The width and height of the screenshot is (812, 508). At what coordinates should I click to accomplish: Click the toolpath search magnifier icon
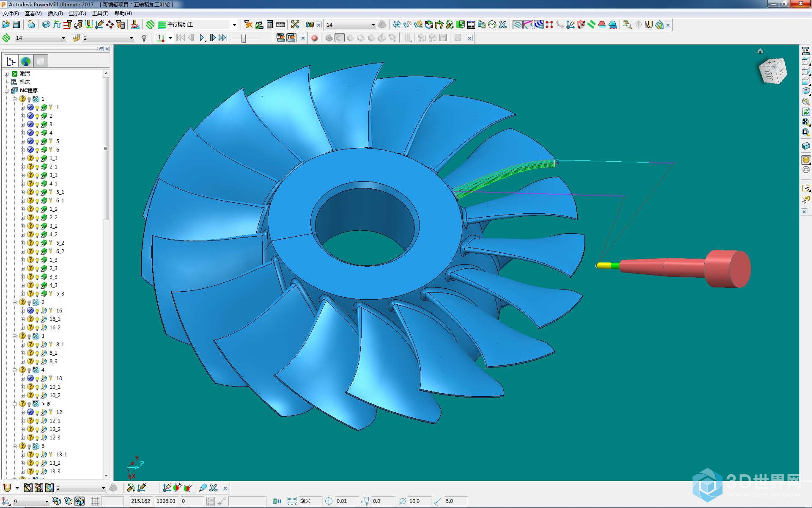click(x=628, y=25)
